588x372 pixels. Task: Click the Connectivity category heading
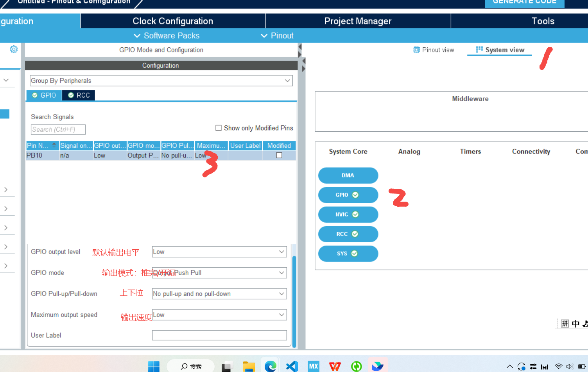(x=531, y=152)
